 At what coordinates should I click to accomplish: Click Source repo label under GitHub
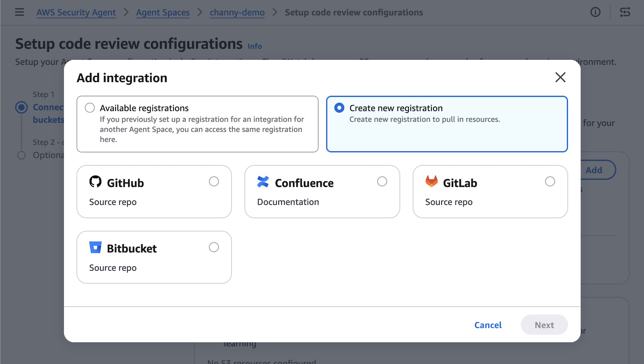point(113,202)
